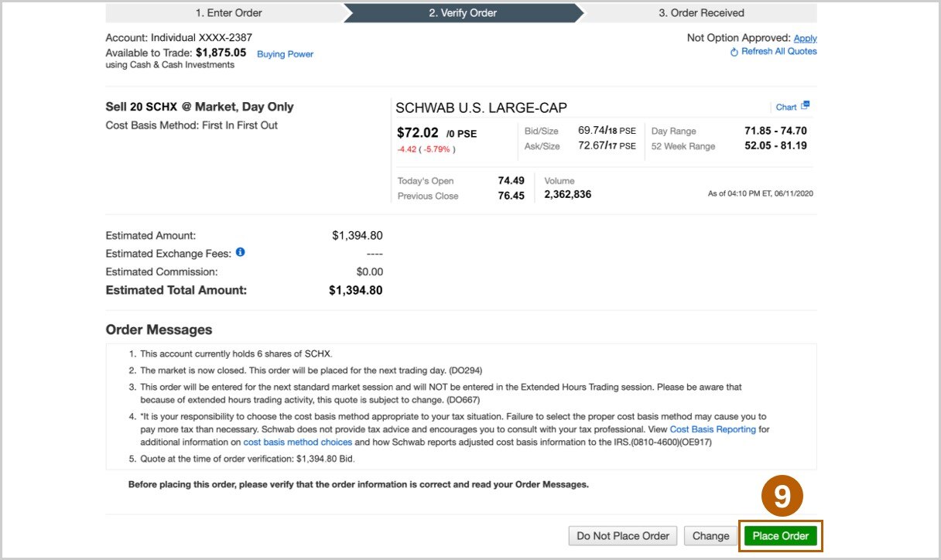Viewport: 941px width, 560px height.
Task: Click the Volume figure 2,362,836
Action: click(x=568, y=195)
